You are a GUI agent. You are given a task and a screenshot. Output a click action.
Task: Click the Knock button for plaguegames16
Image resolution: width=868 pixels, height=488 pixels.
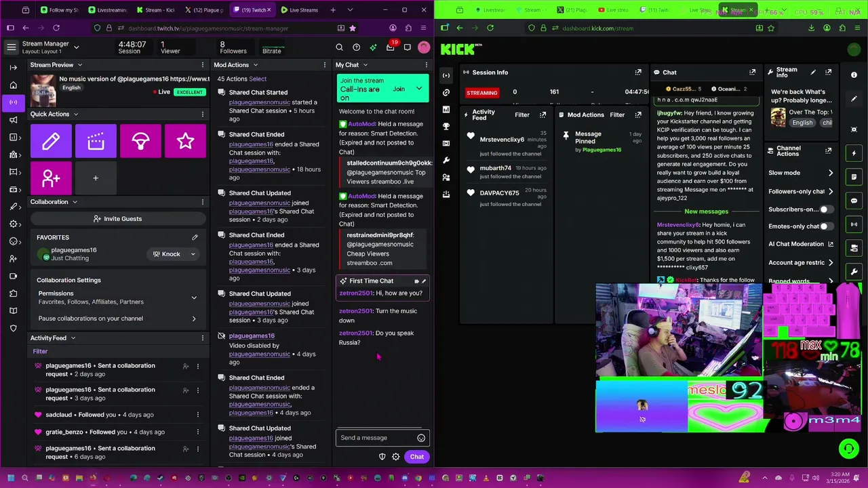167,254
